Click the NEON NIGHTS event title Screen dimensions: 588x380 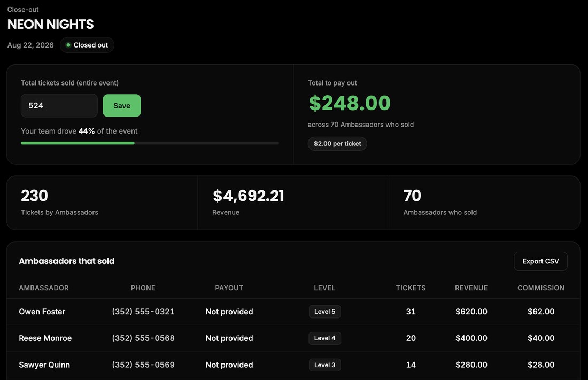51,25
